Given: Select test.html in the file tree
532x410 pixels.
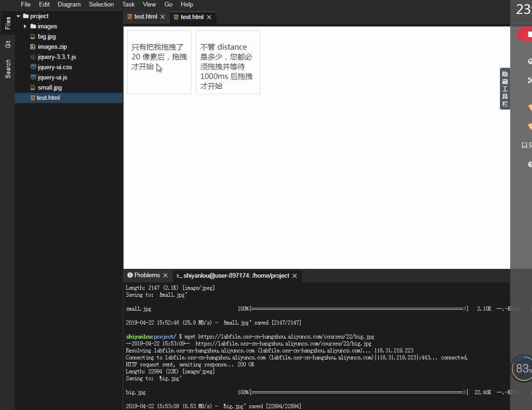Looking at the screenshot, I should (69, 98).
